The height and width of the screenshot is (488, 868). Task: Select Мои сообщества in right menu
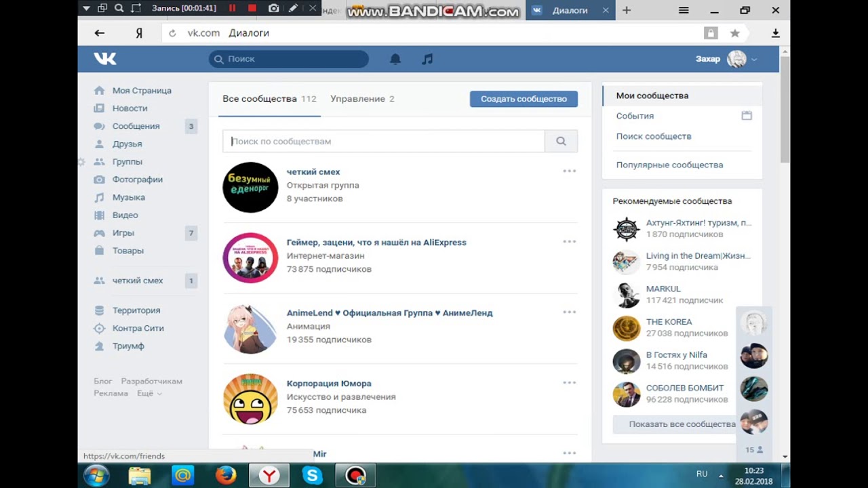(x=682, y=96)
